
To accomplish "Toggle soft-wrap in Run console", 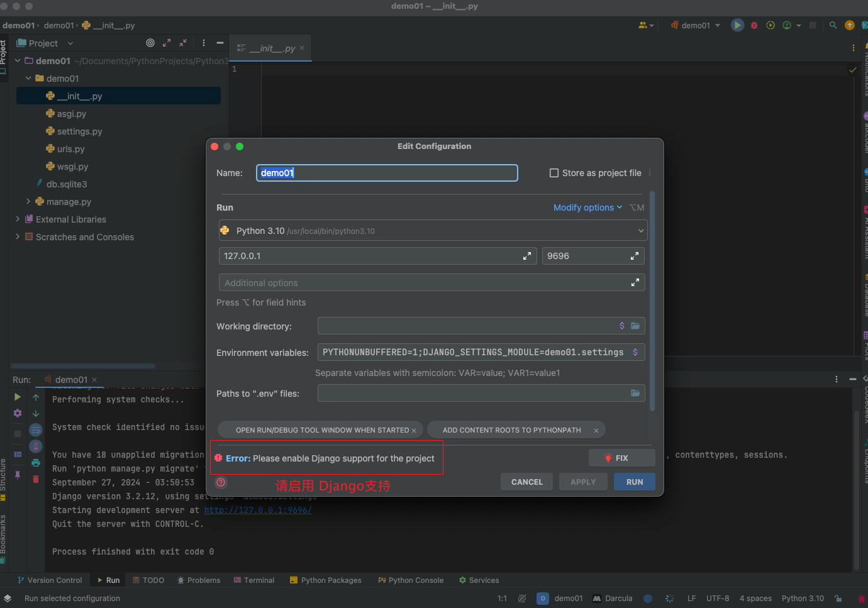I will [36, 430].
